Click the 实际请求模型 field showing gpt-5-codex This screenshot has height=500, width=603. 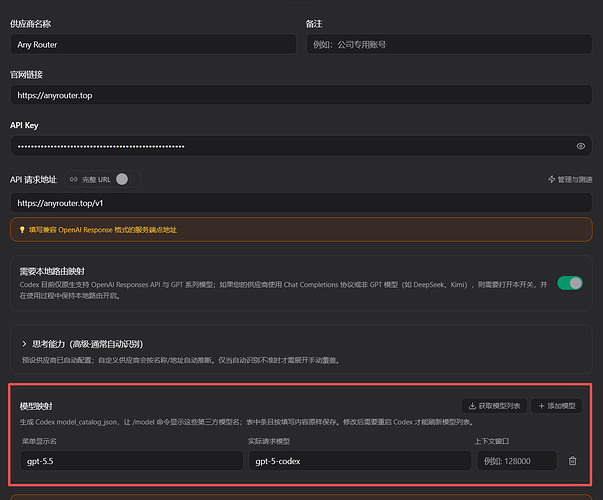(360, 461)
